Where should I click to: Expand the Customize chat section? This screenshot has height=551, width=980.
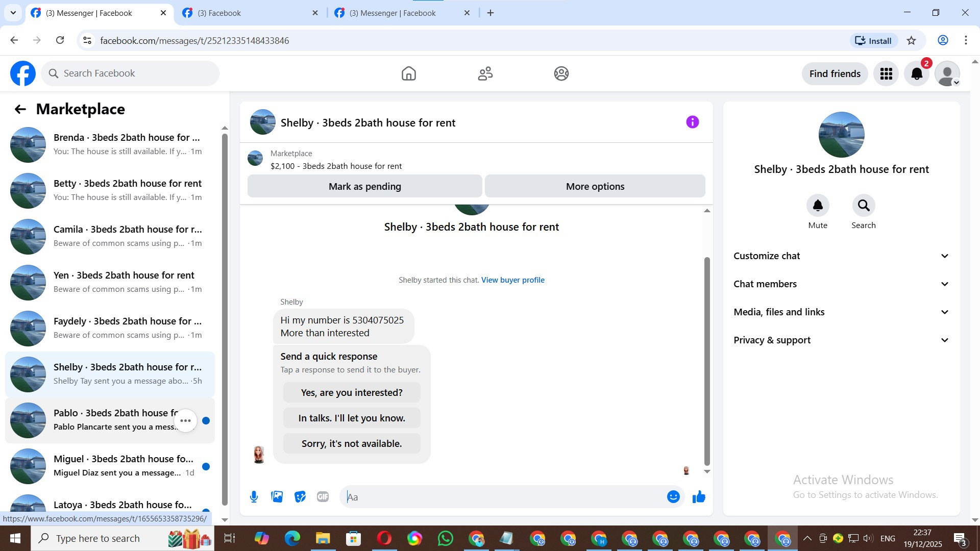(x=841, y=256)
